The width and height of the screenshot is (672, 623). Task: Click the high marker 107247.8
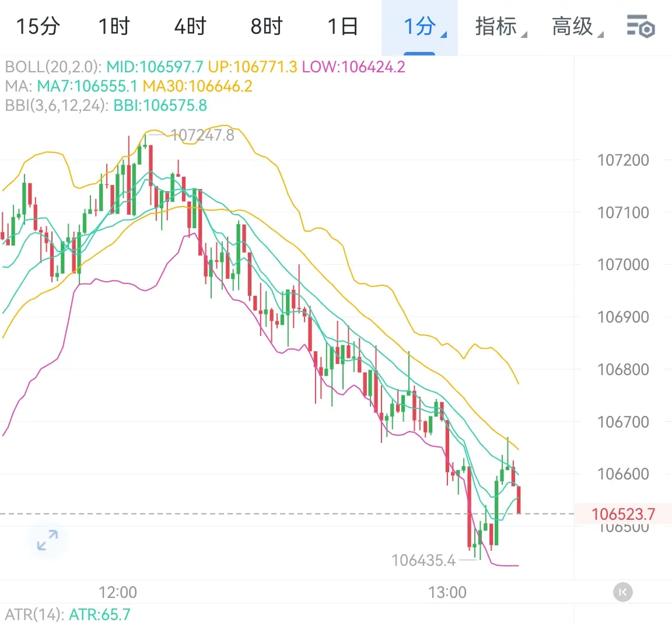pyautogui.click(x=202, y=135)
